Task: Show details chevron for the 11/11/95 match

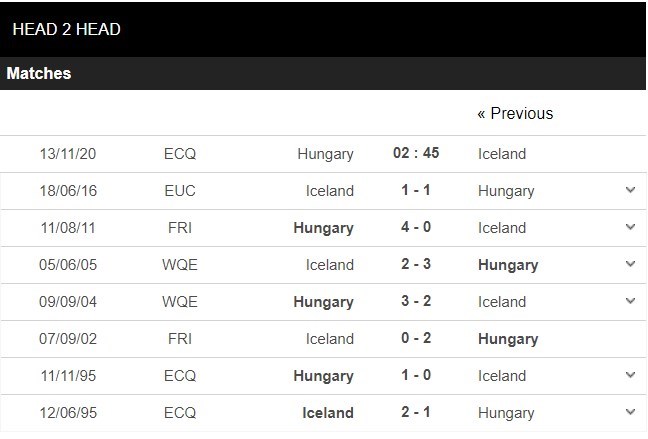Action: [x=630, y=375]
